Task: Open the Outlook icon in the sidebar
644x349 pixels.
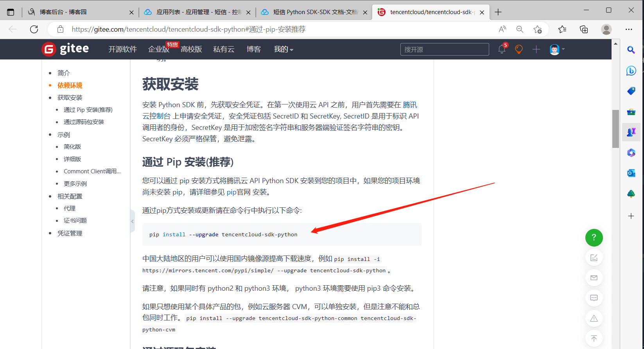Action: pyautogui.click(x=631, y=173)
